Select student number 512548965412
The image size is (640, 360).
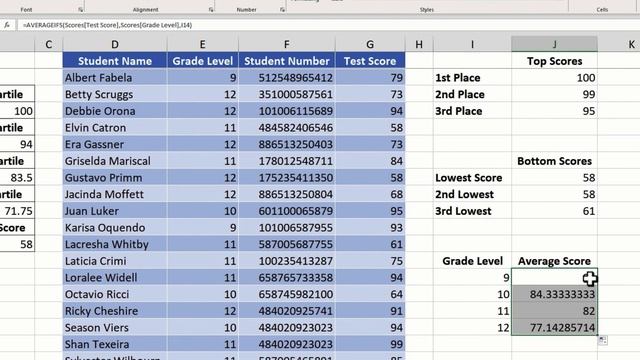287,78
